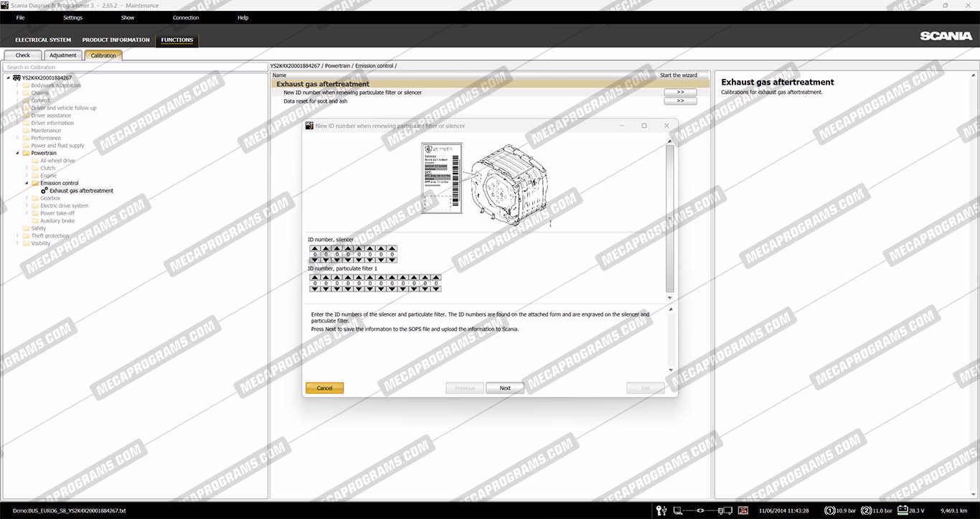
Task: Increase the last digit of silencer ID
Action: [x=392, y=248]
